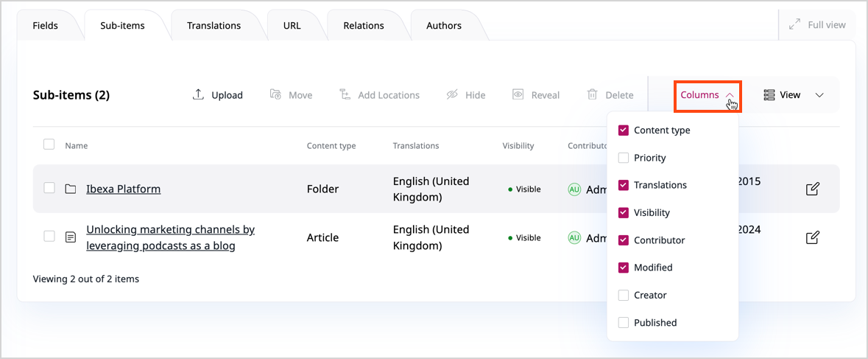
Task: Open the Relations tab
Action: click(x=363, y=26)
